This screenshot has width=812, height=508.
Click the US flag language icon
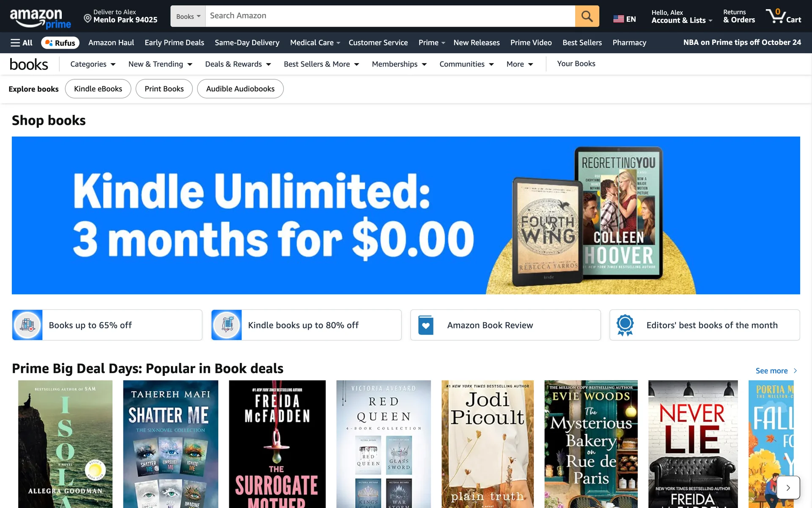(x=618, y=19)
